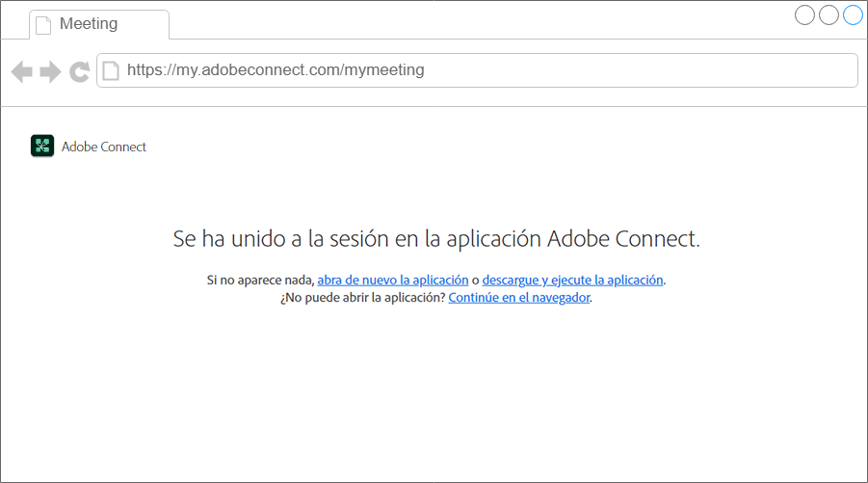Click the browser back arrow
The height and width of the screenshot is (483, 868).
(x=21, y=71)
